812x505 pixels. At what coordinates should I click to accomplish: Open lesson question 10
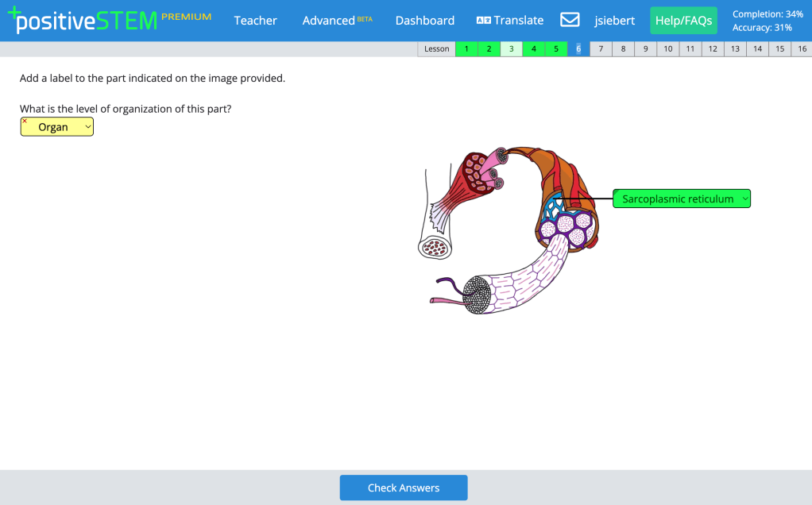pos(668,49)
